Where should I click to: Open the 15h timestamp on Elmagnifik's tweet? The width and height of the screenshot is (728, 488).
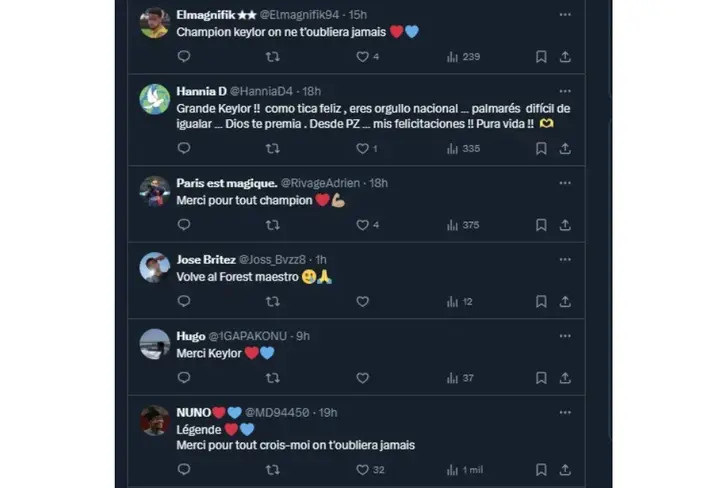coord(357,15)
